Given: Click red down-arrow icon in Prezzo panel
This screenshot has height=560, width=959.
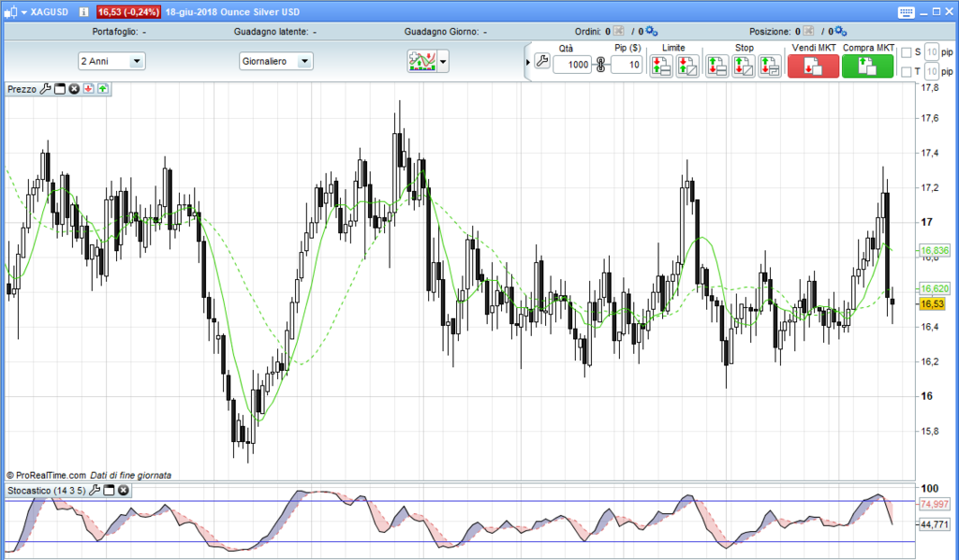Looking at the screenshot, I should point(88,89).
